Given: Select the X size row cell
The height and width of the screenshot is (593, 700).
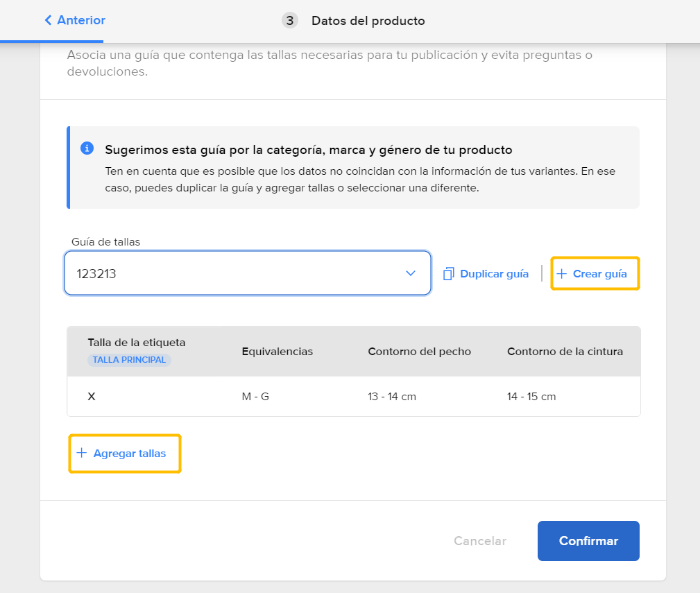Looking at the screenshot, I should pyautogui.click(x=92, y=396).
